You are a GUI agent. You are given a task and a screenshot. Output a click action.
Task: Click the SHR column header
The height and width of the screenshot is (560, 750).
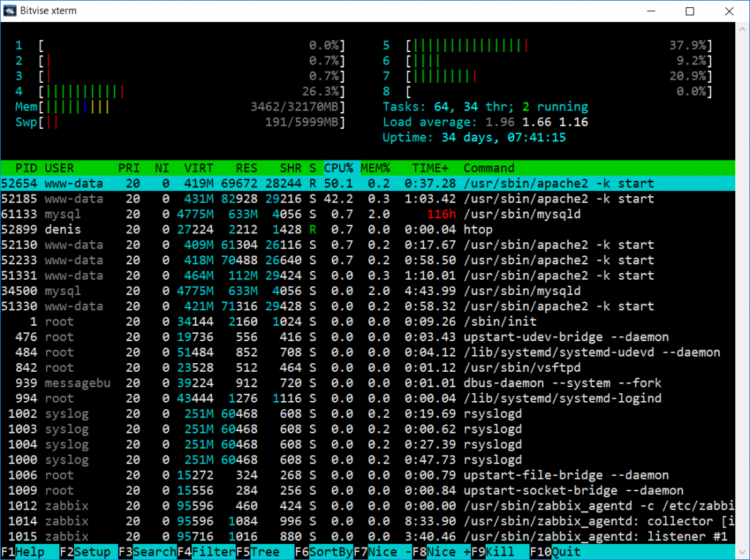click(291, 168)
